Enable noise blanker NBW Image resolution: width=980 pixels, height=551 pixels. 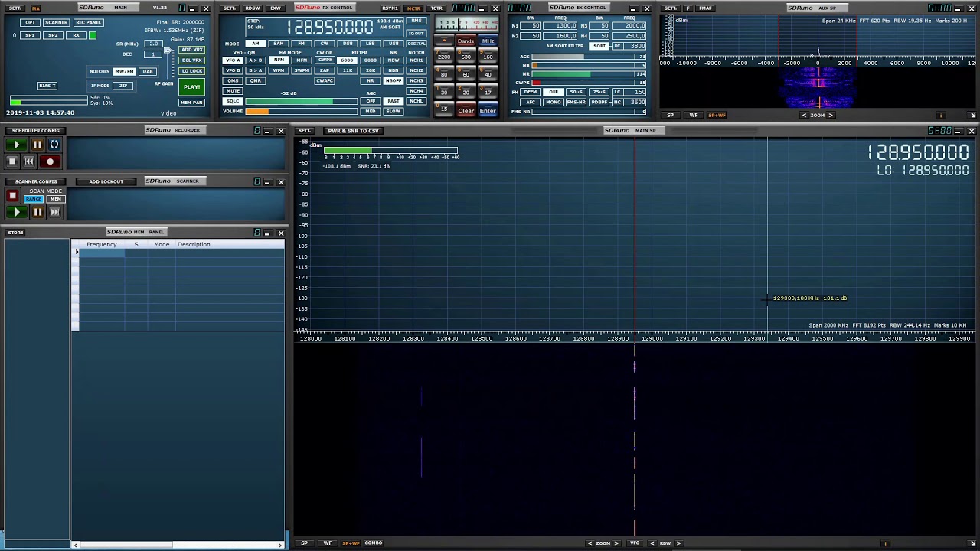[x=393, y=60]
